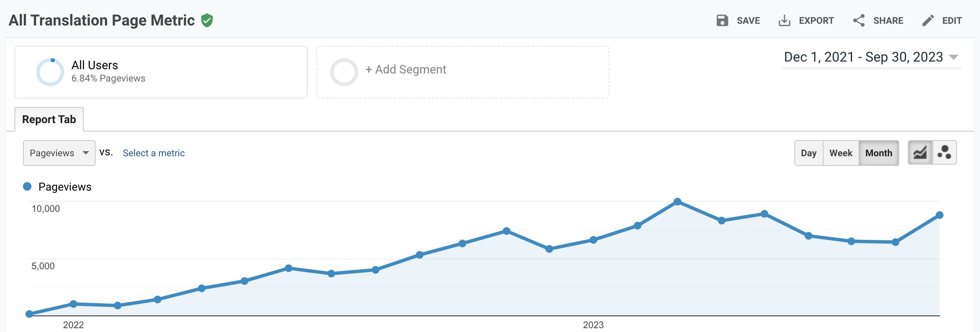Expand the date range picker arrow
The image size is (980, 332).
(954, 57)
